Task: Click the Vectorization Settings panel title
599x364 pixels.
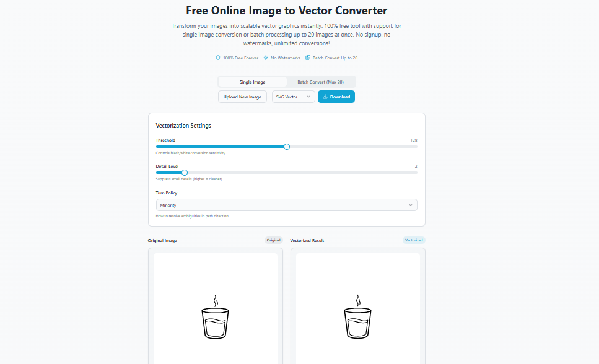Action: [x=183, y=125]
